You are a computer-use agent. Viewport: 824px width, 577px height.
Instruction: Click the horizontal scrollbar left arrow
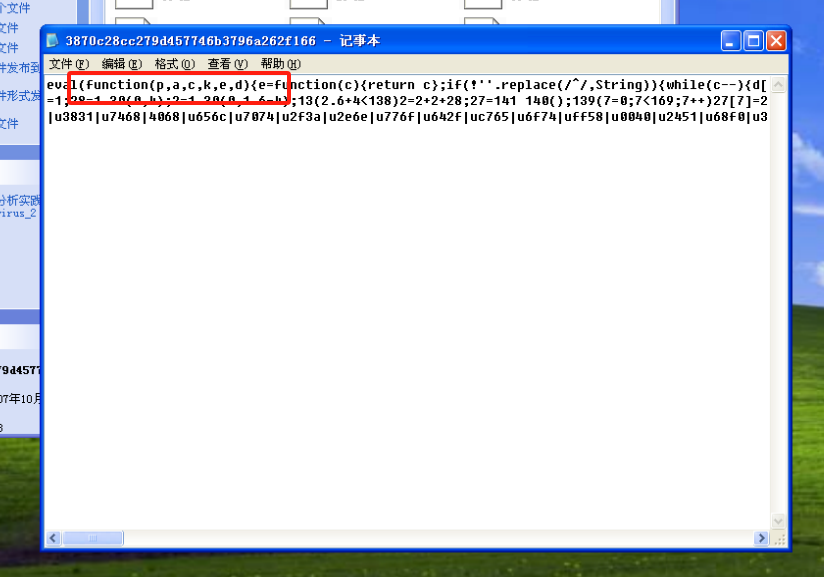click(53, 538)
